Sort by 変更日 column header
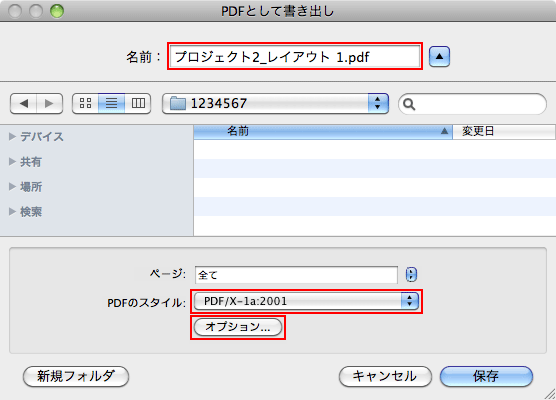Screen dimensions: 556x400 coord(504,132)
